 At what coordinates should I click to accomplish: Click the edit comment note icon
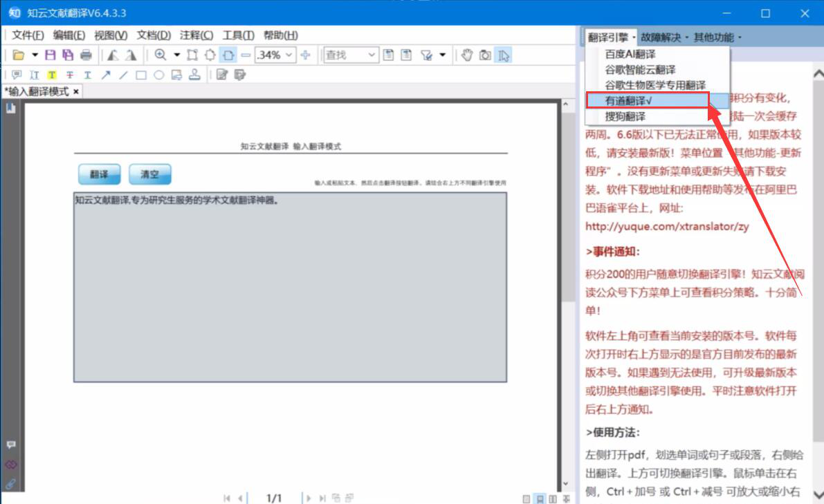[x=222, y=75]
